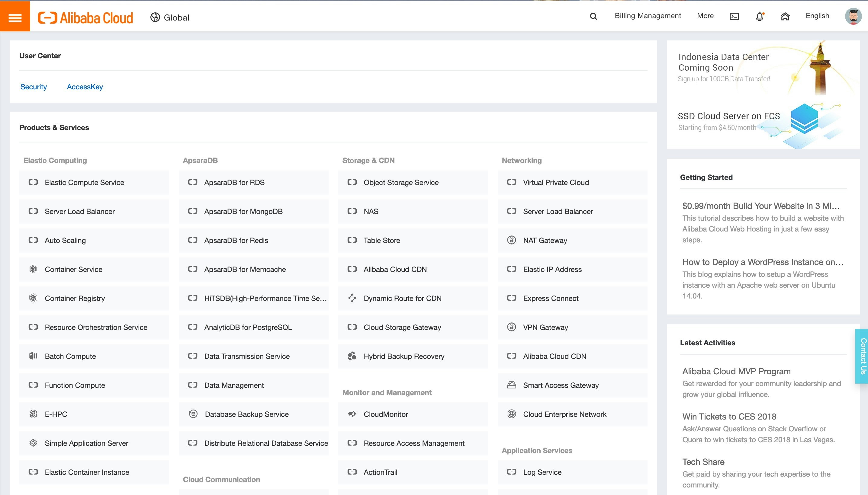Open ActionTrail
868x495 pixels.
click(413, 472)
